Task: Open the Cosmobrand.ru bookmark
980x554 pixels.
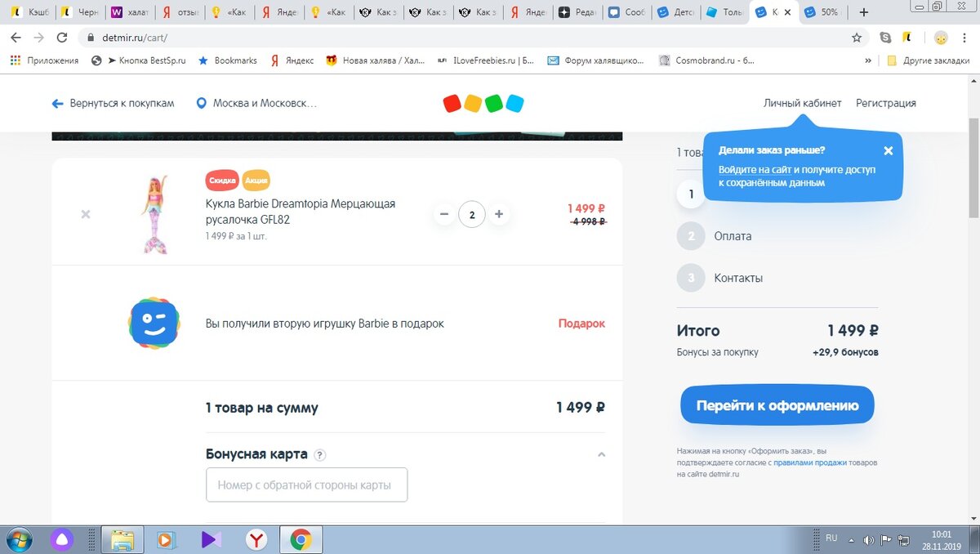Action: pos(706,60)
